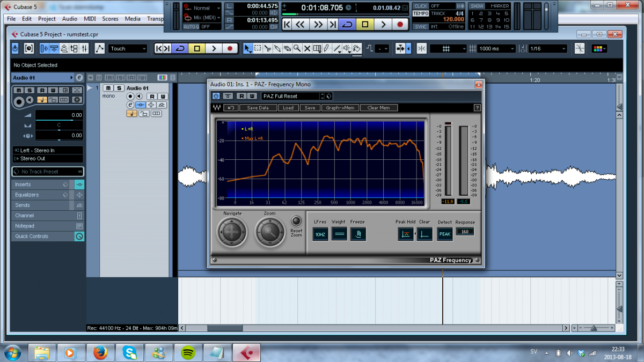Mute Audio 01 in track list
The image size is (644, 362).
click(108, 88)
